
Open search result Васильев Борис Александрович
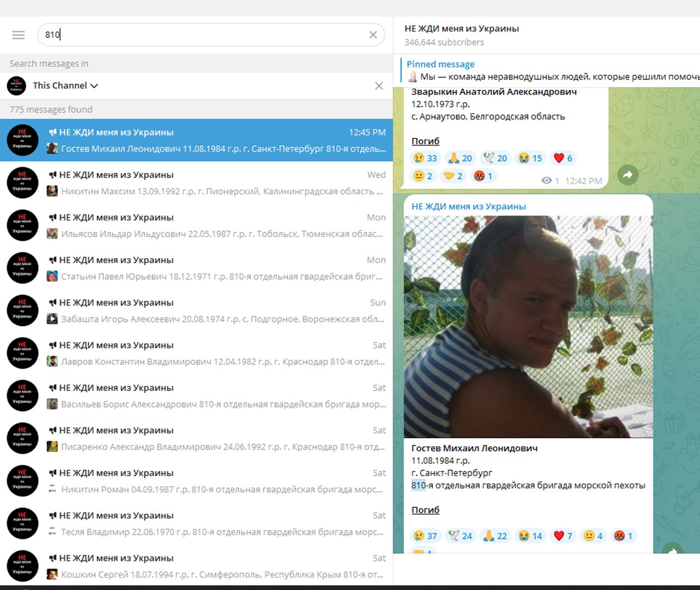(196, 396)
